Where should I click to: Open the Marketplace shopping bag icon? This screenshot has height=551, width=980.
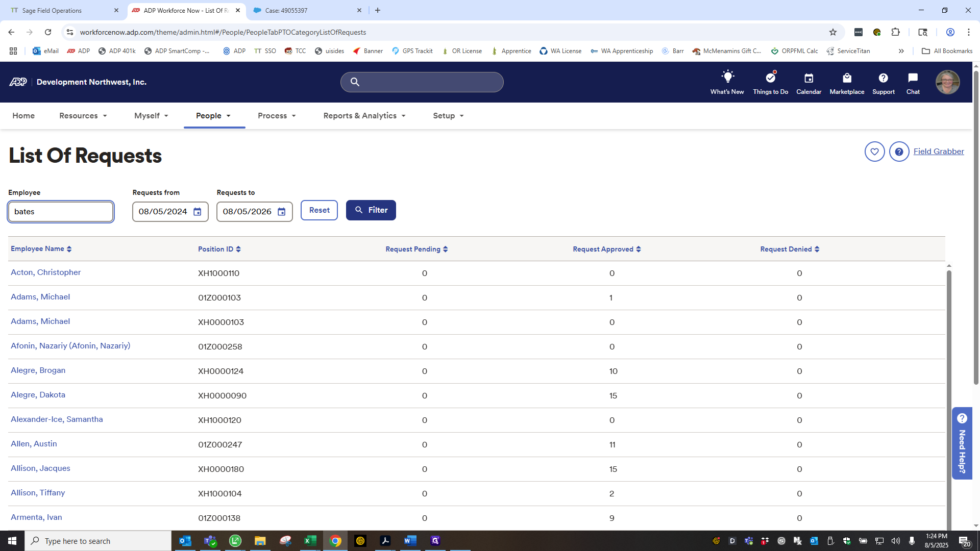(847, 78)
